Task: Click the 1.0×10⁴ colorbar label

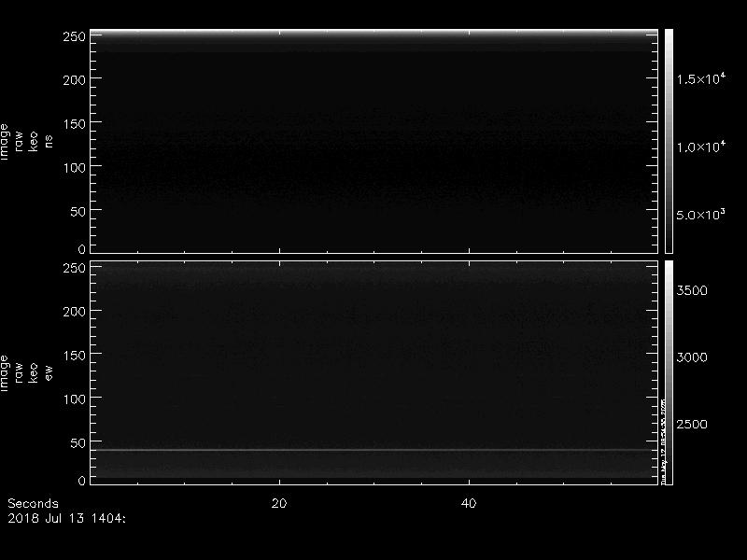Action: point(701,147)
